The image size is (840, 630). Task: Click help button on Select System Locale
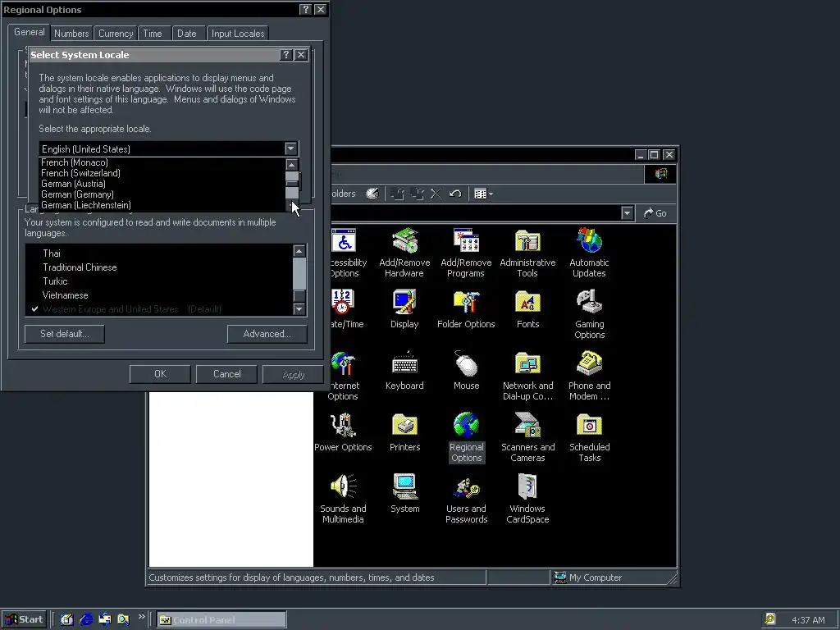pyautogui.click(x=286, y=55)
